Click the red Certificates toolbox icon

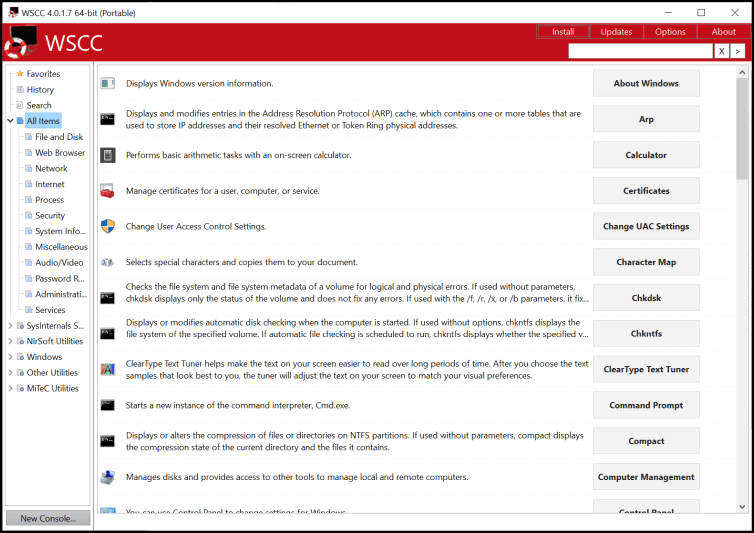pyautogui.click(x=108, y=190)
